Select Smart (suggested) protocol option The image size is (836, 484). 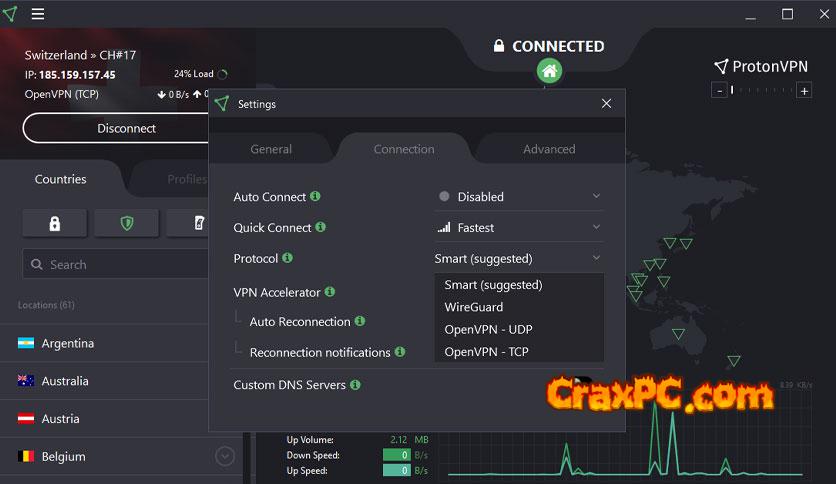[x=519, y=285]
